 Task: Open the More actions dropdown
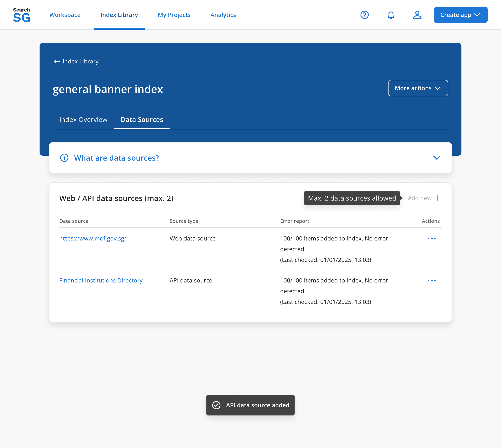click(x=418, y=88)
